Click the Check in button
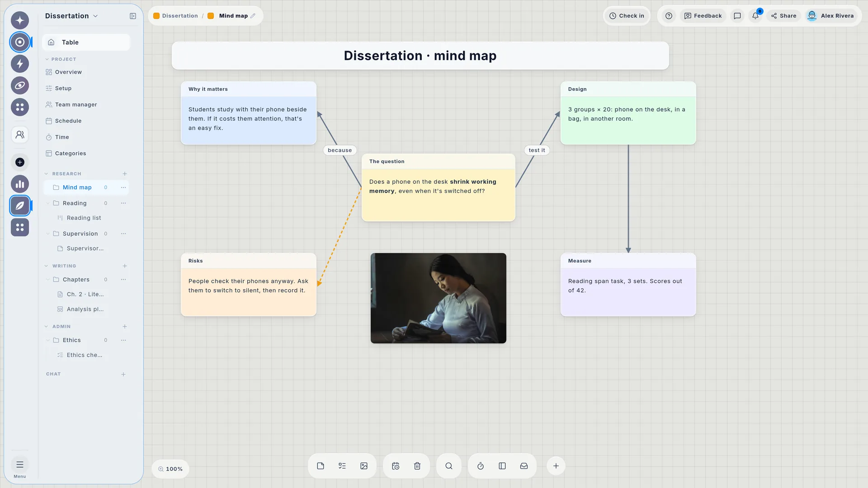Viewport: 868px width, 488px height. [x=627, y=16]
